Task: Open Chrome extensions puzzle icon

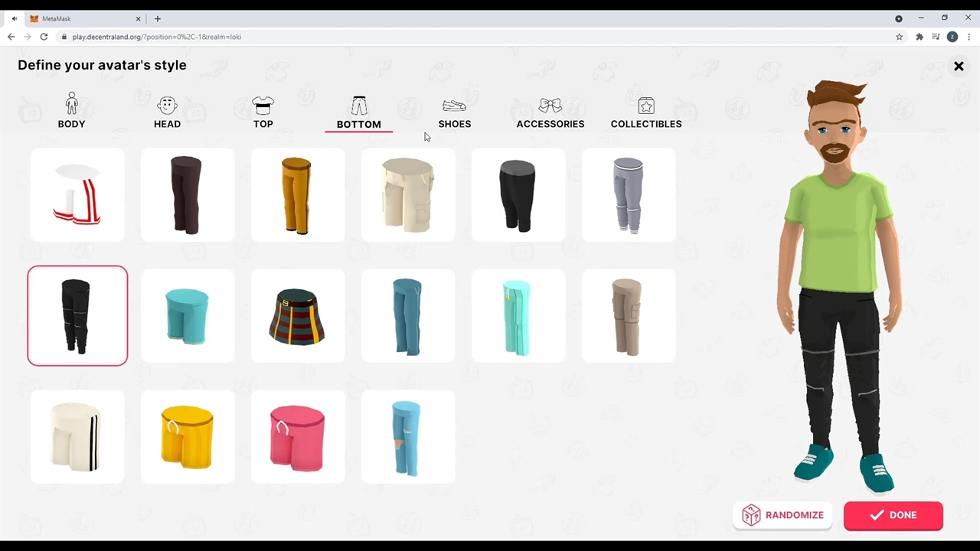Action: point(919,37)
